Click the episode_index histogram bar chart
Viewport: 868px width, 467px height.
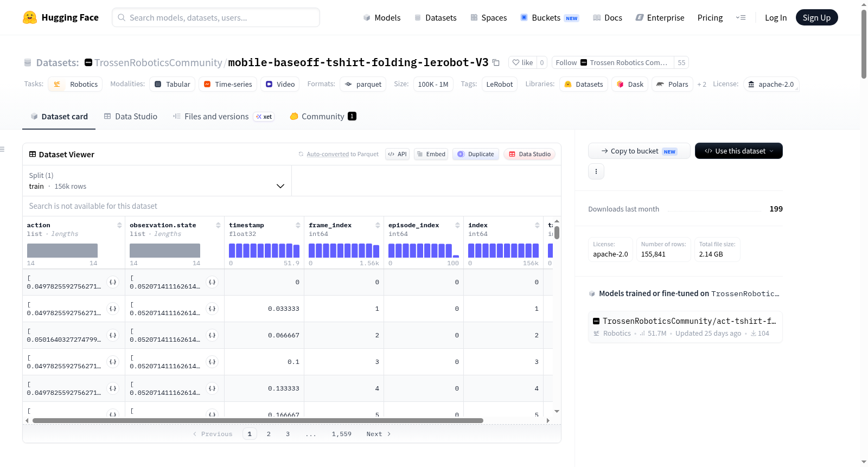click(424, 251)
